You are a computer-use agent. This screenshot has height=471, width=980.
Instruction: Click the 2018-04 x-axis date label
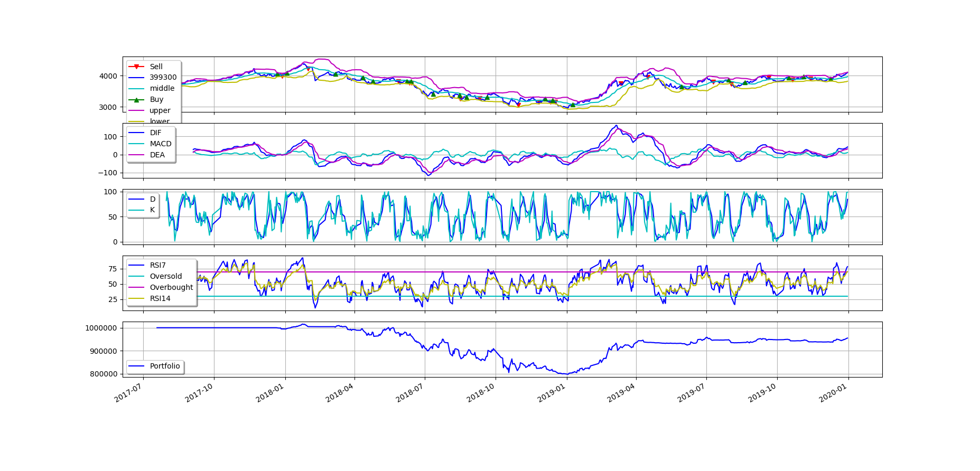click(x=339, y=393)
